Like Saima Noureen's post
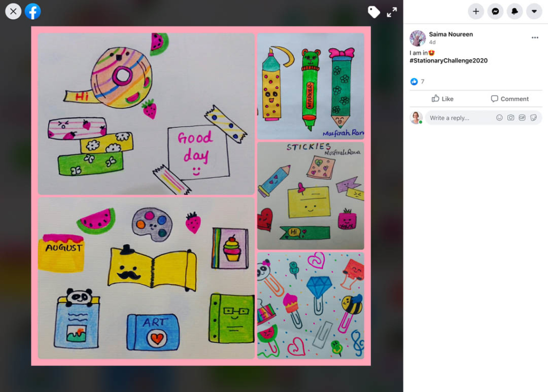548x392 pixels. (442, 98)
